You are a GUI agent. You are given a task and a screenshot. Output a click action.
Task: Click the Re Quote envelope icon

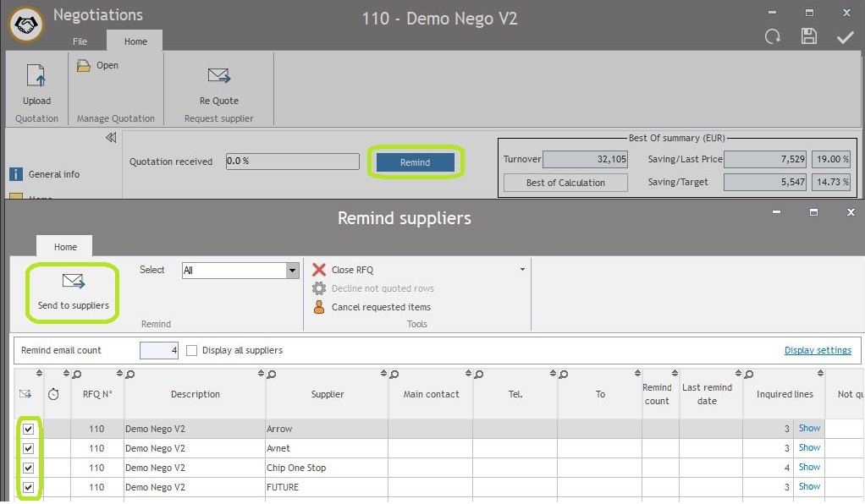pos(219,76)
